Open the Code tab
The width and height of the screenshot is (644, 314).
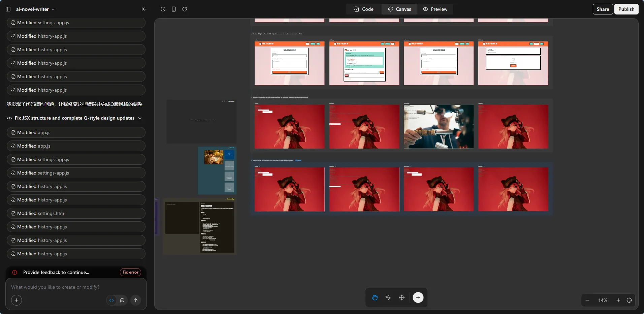(364, 9)
